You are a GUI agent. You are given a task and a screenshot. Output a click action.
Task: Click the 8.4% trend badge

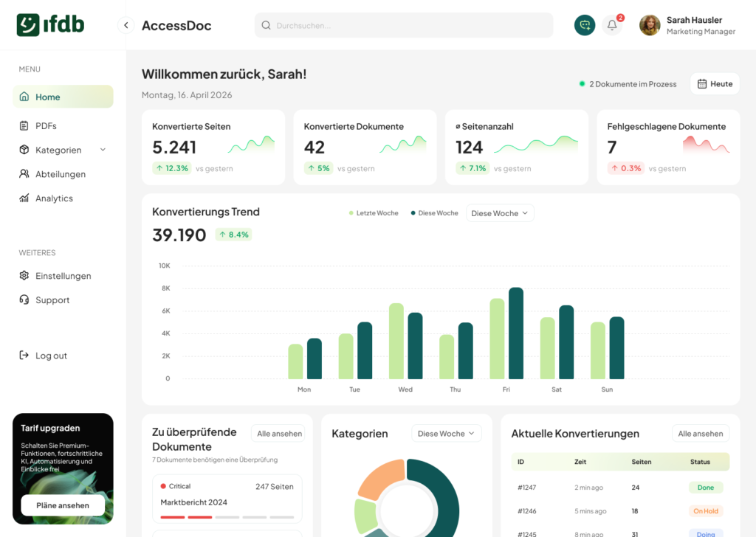pyautogui.click(x=233, y=235)
